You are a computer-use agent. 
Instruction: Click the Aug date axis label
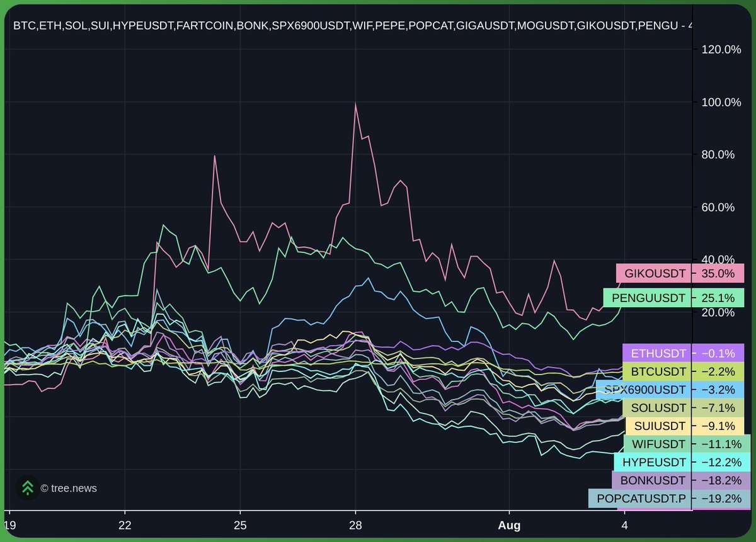click(x=510, y=525)
